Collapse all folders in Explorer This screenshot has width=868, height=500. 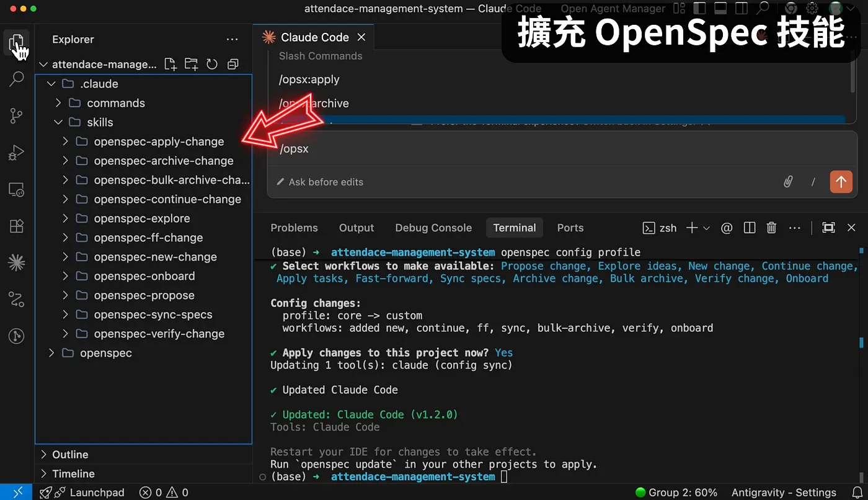(233, 64)
